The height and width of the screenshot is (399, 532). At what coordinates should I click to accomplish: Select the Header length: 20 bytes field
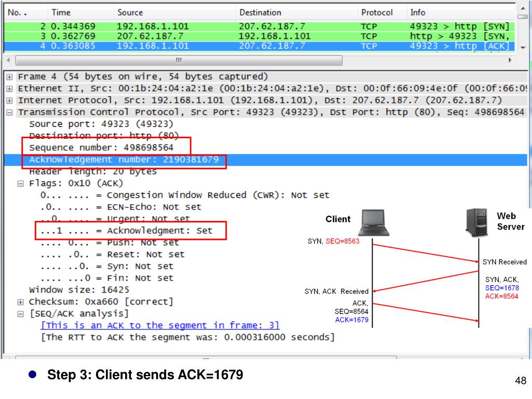tap(93, 171)
